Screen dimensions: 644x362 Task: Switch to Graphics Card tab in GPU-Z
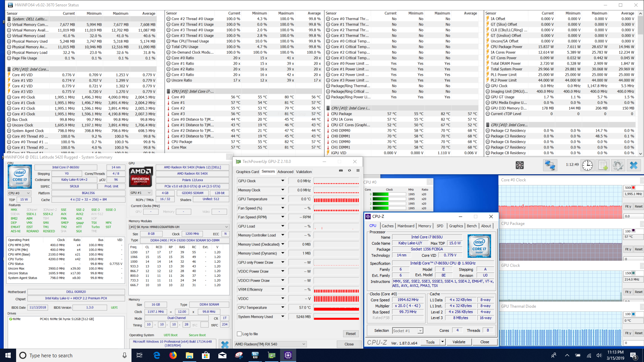pos(248,172)
